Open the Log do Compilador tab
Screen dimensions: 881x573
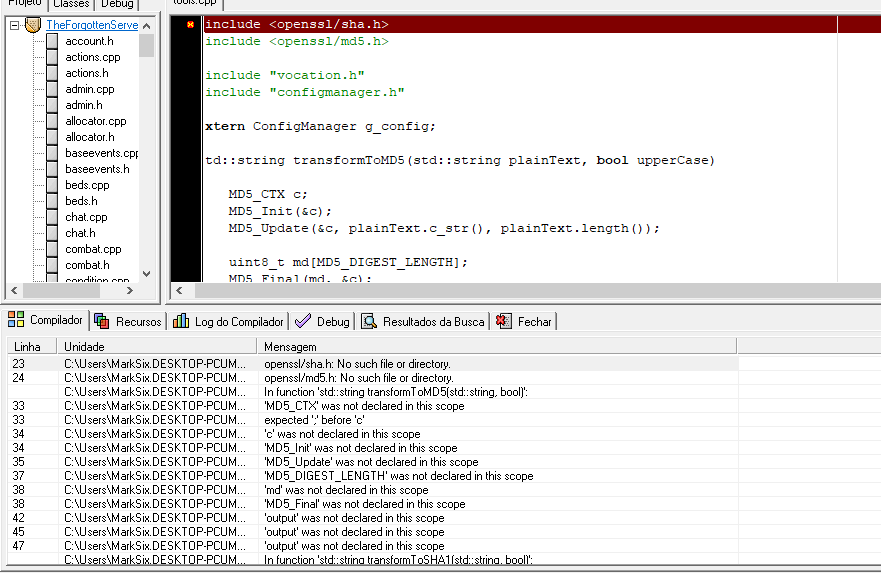pyautogui.click(x=228, y=322)
